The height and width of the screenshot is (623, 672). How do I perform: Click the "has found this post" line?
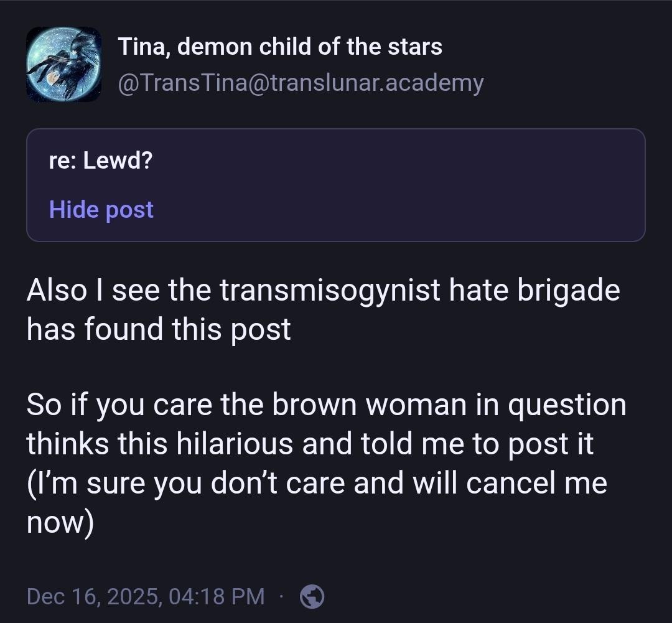pyautogui.click(x=159, y=328)
